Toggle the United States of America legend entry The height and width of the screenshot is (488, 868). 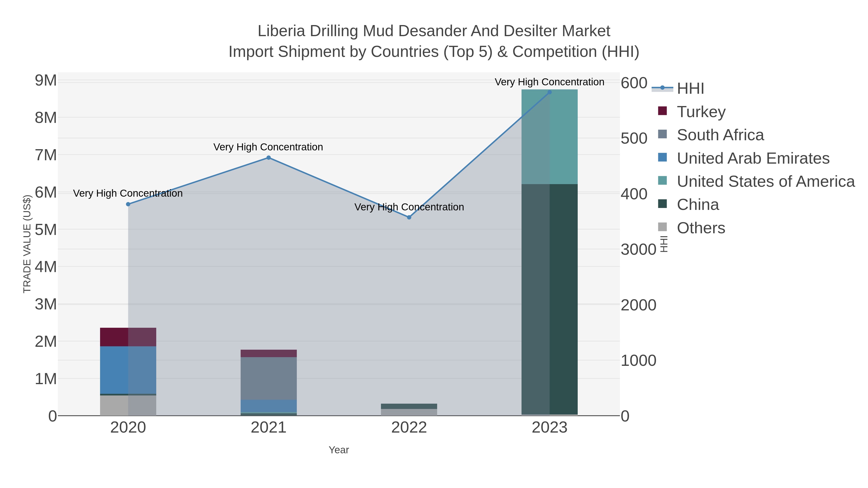756,181
